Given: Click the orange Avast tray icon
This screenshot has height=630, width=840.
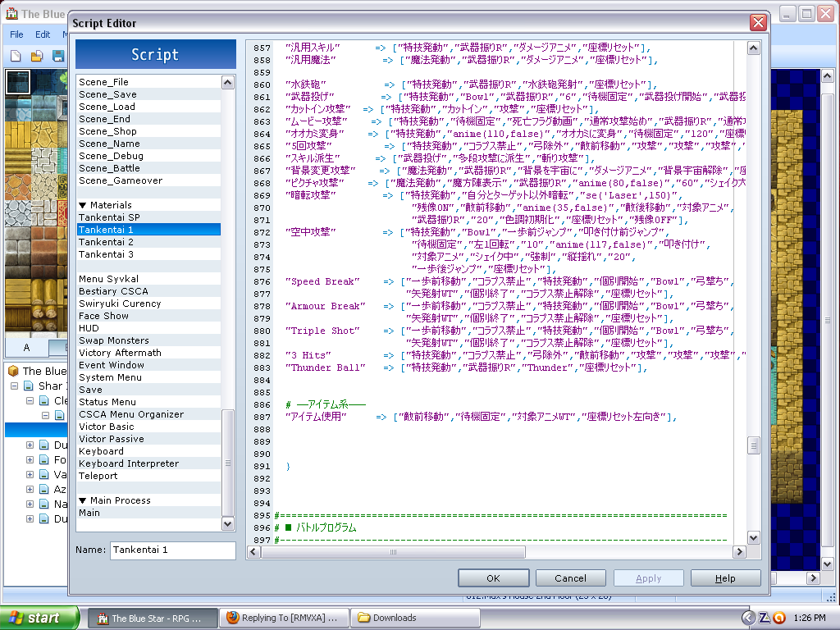Looking at the screenshot, I should 778,618.
